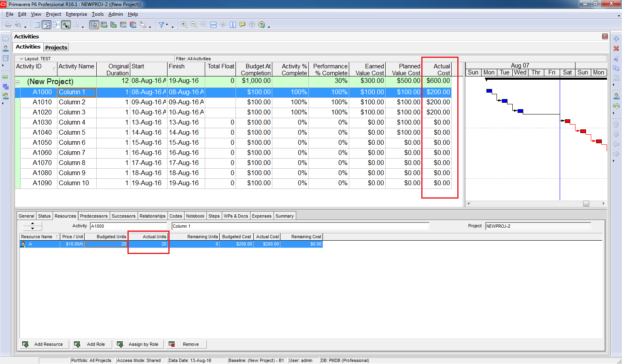Click the Zoom Out magnifier icon
The image size is (622, 364).
pyautogui.click(x=194, y=25)
